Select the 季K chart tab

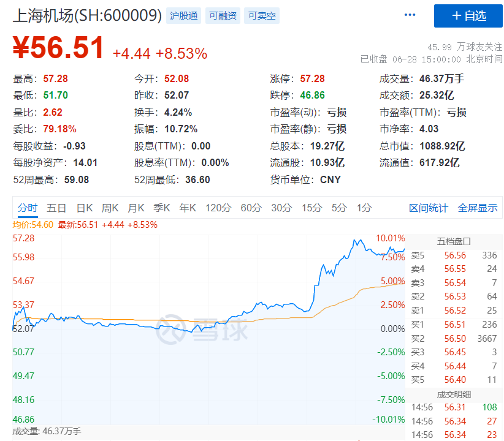[162, 208]
